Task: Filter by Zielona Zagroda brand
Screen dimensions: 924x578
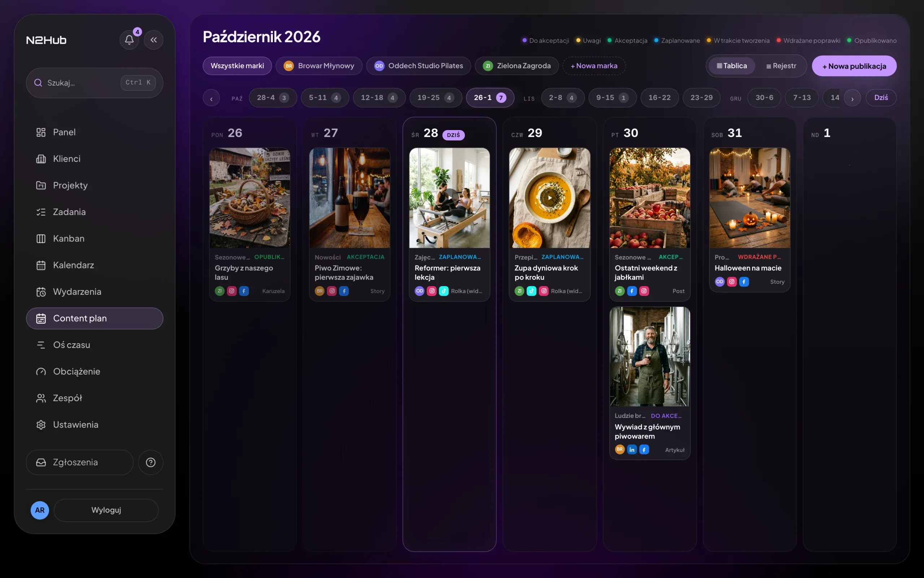Action: tap(517, 66)
